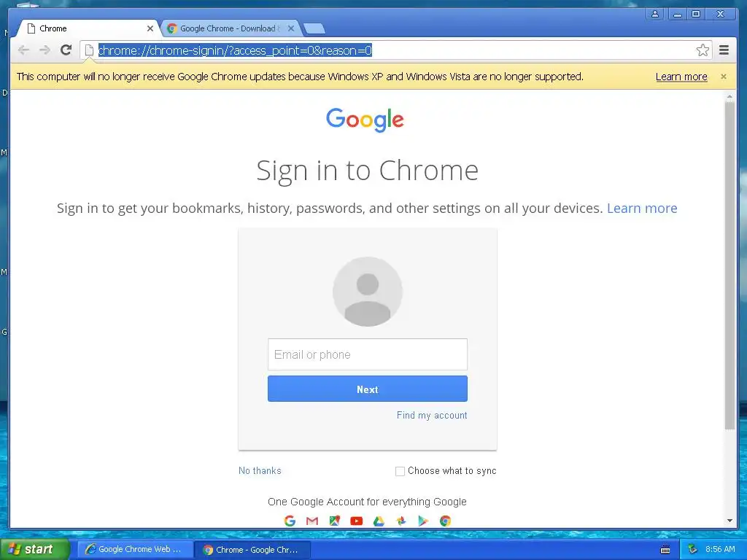This screenshot has width=747, height=560.
Task: Click the page icon in the address bar
Action: click(89, 50)
